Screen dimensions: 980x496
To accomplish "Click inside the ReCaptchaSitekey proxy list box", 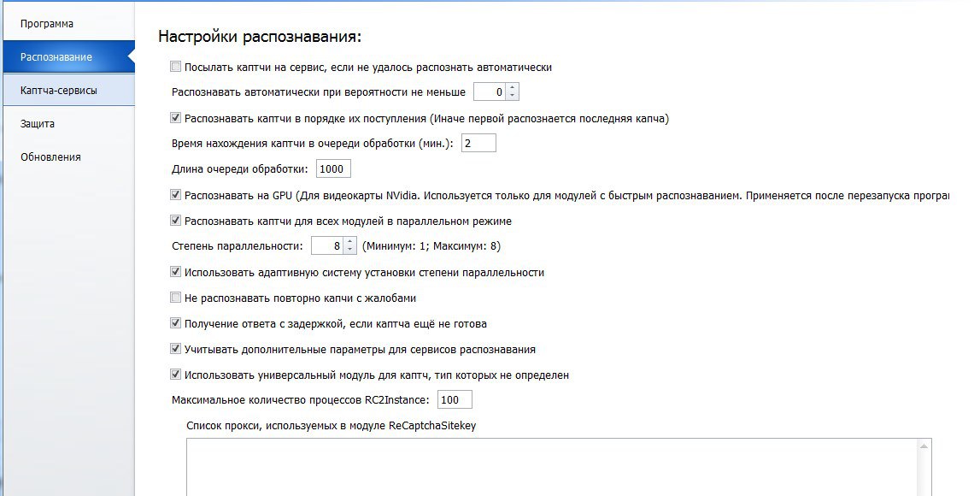I will (552, 467).
